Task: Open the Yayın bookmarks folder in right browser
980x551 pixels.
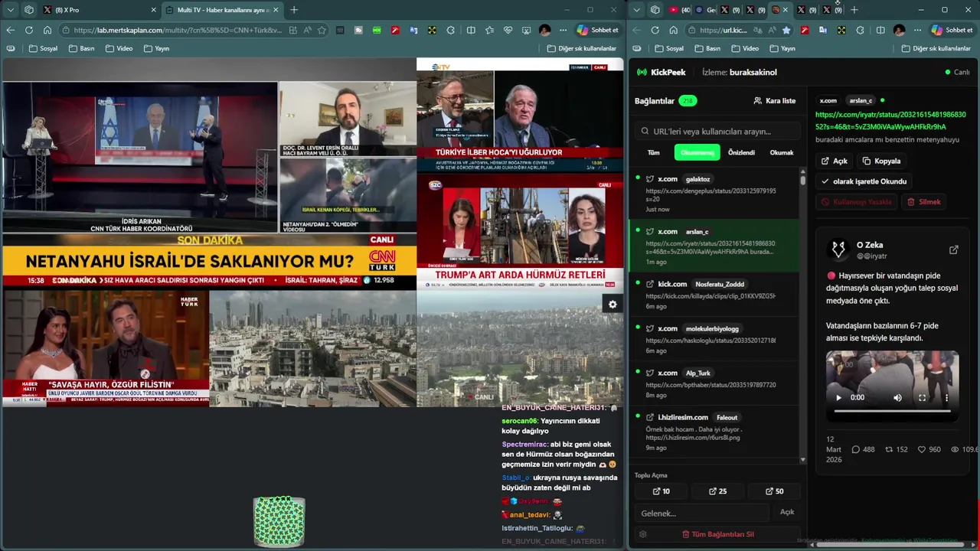Action: [782, 48]
